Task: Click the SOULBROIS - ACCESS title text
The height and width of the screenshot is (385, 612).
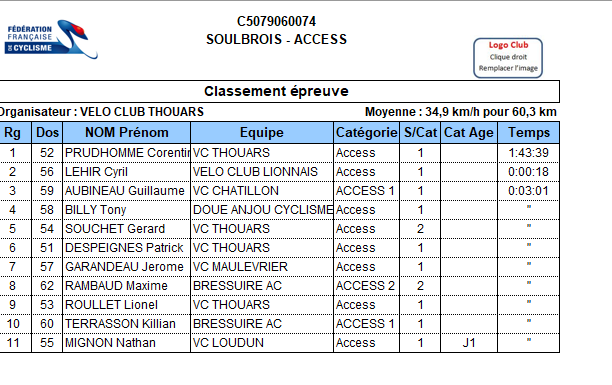Action: click(276, 39)
